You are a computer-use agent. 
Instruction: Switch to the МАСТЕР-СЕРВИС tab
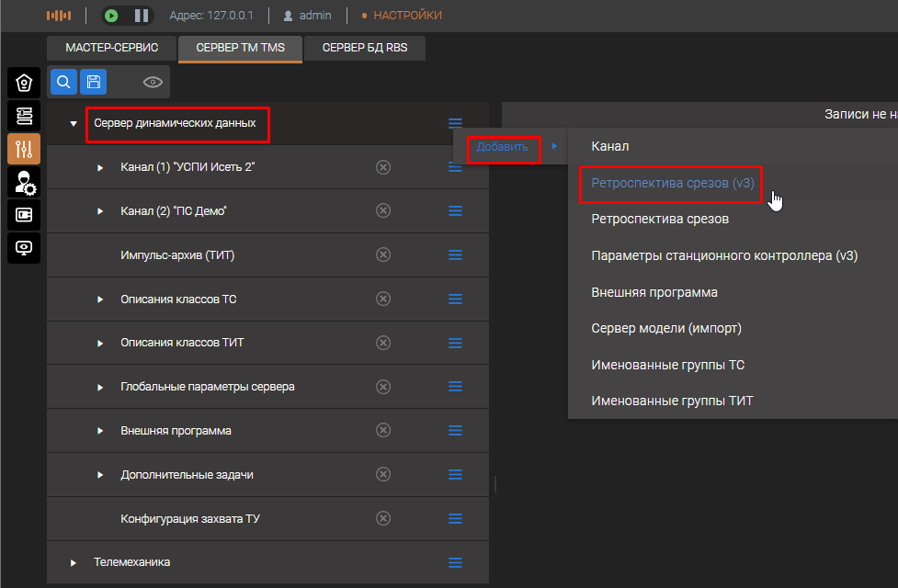point(112,48)
